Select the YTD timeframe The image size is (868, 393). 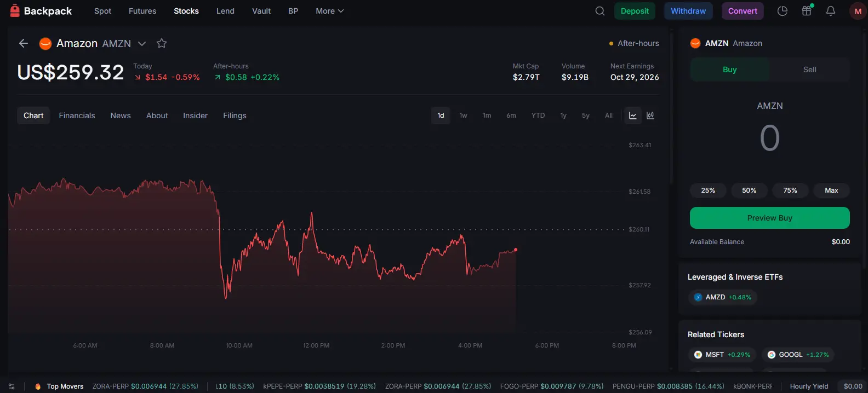coord(538,115)
